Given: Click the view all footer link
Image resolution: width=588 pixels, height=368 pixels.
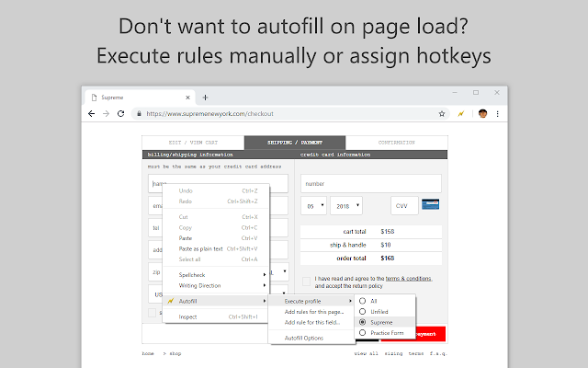Looking at the screenshot, I should (366, 353).
